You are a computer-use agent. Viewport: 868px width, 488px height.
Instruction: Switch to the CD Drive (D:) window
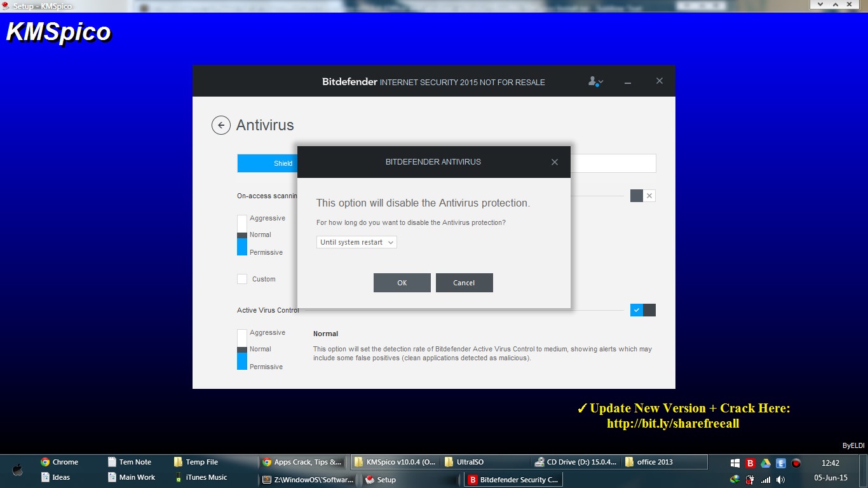(x=576, y=462)
